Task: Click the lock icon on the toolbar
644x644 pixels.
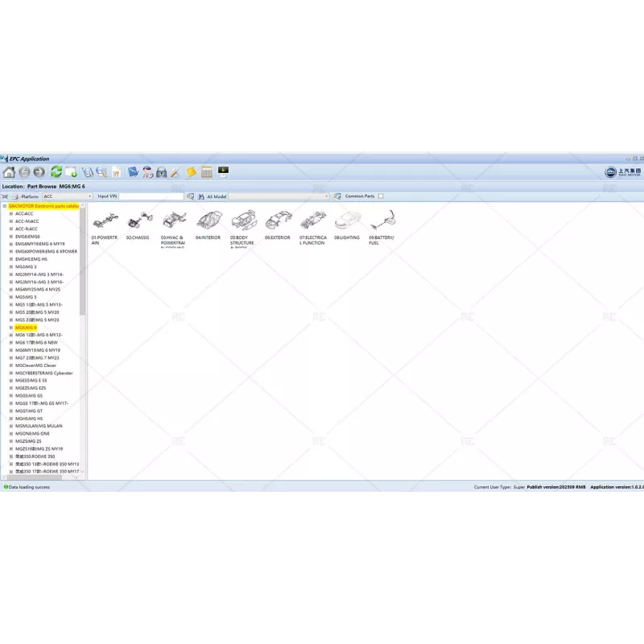Action: pyautogui.click(x=162, y=171)
